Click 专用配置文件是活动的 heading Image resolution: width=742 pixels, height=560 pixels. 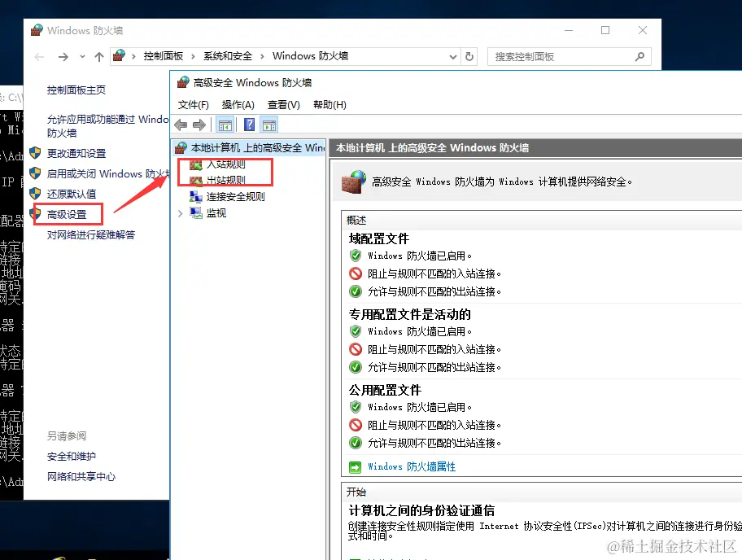tap(410, 315)
